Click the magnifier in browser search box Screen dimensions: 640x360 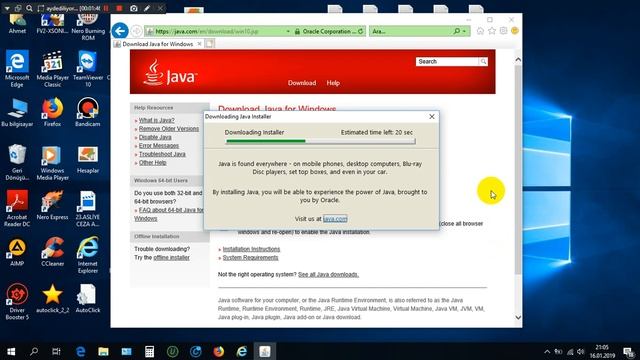(x=457, y=31)
